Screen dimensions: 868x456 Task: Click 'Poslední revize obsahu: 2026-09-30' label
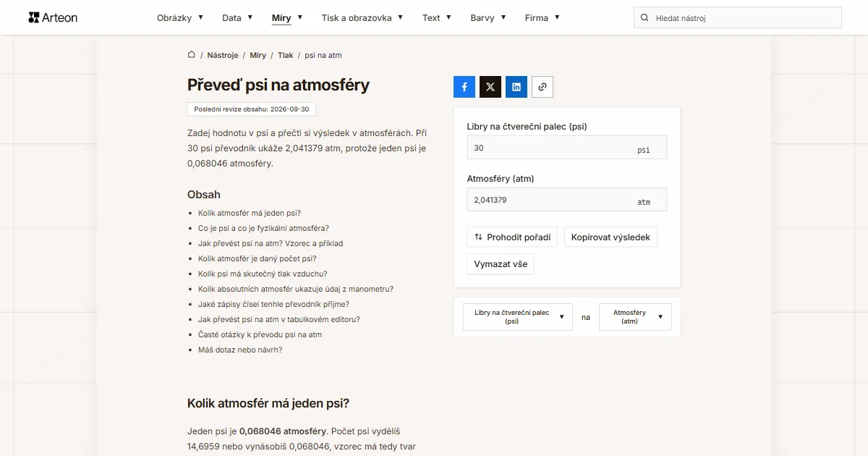coord(252,109)
